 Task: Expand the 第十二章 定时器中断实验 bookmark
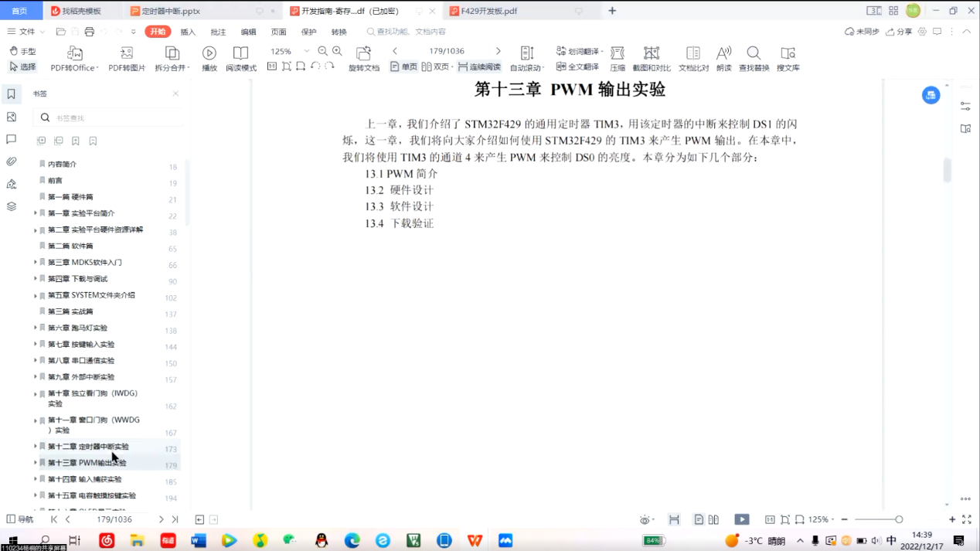click(35, 447)
